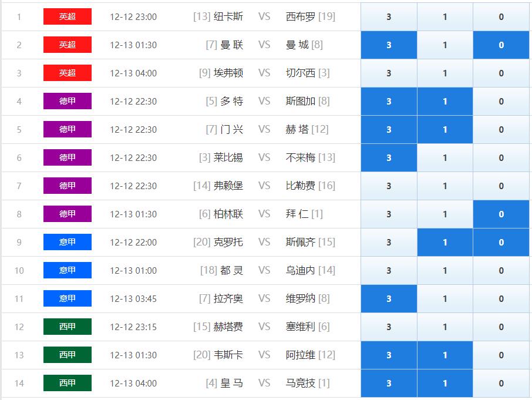Select away win 0 for 拉齐奥 vs 维罗纳
This screenshot has height=400, width=532.
501,298
